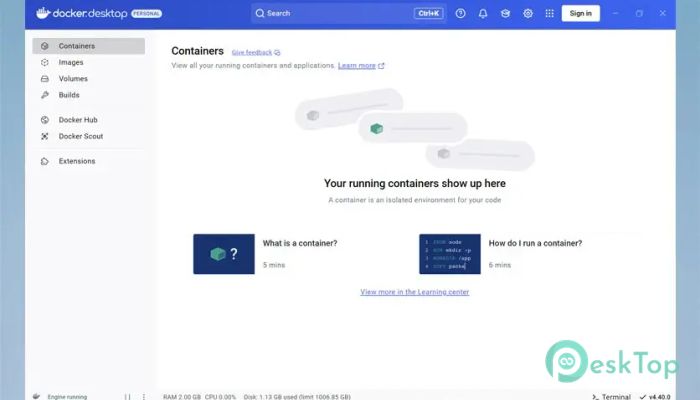The height and width of the screenshot is (400, 700).
Task: Open What is a container thumbnail
Action: tap(224, 254)
